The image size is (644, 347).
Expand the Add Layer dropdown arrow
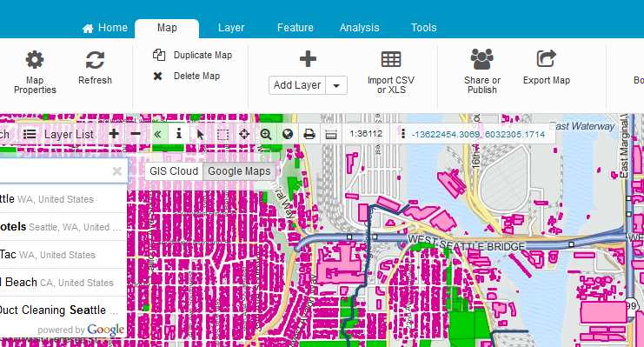coord(336,85)
